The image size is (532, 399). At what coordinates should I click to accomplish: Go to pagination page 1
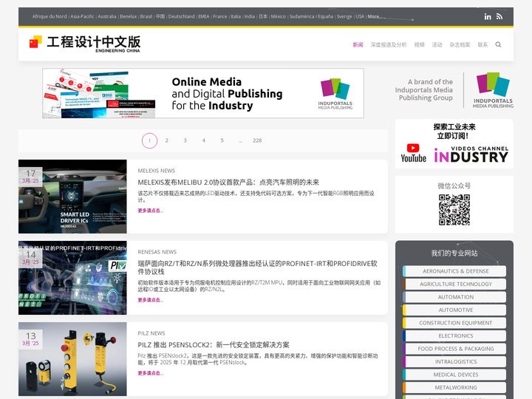tap(149, 140)
